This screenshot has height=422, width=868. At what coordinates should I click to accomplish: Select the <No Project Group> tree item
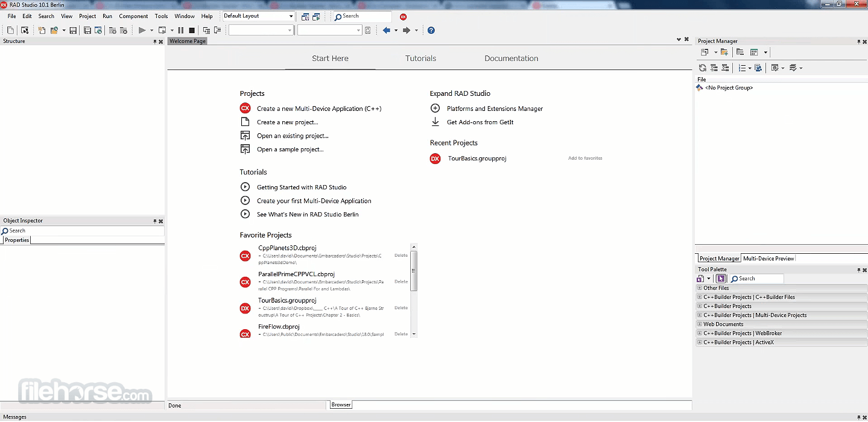tap(729, 88)
